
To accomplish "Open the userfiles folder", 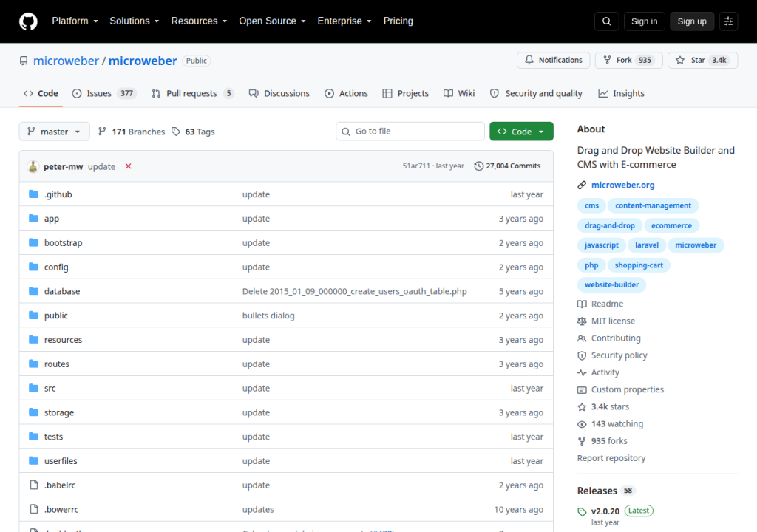I will [x=61, y=461].
